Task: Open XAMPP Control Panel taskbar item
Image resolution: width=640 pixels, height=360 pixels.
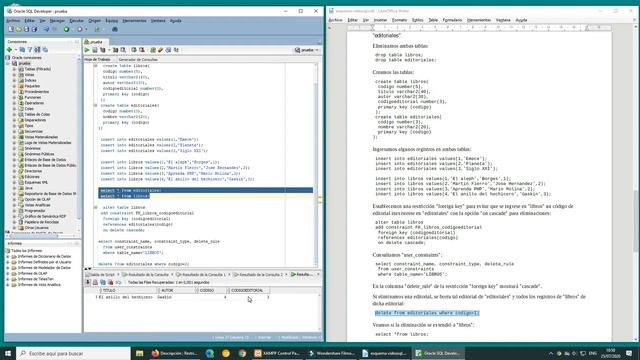Action: pos(277,353)
